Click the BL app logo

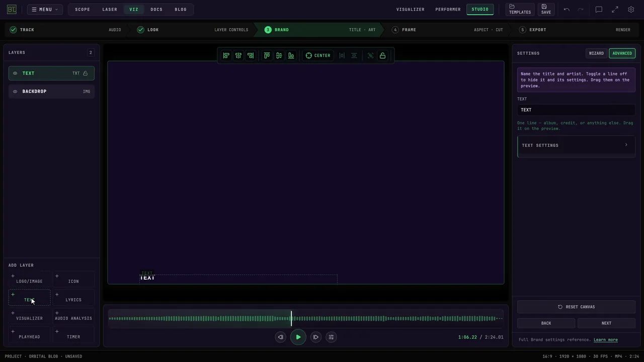pyautogui.click(x=12, y=9)
